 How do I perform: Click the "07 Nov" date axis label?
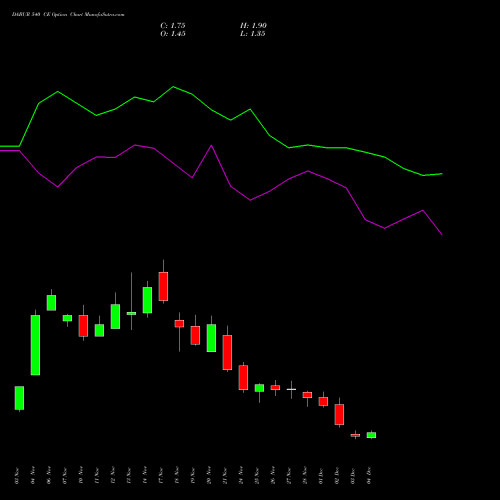65,476
